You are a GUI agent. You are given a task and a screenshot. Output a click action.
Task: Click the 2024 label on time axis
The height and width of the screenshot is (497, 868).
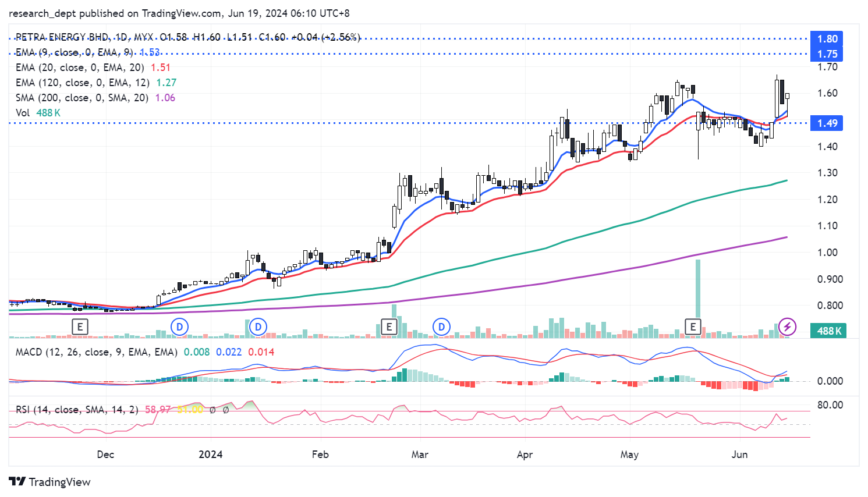tap(210, 455)
